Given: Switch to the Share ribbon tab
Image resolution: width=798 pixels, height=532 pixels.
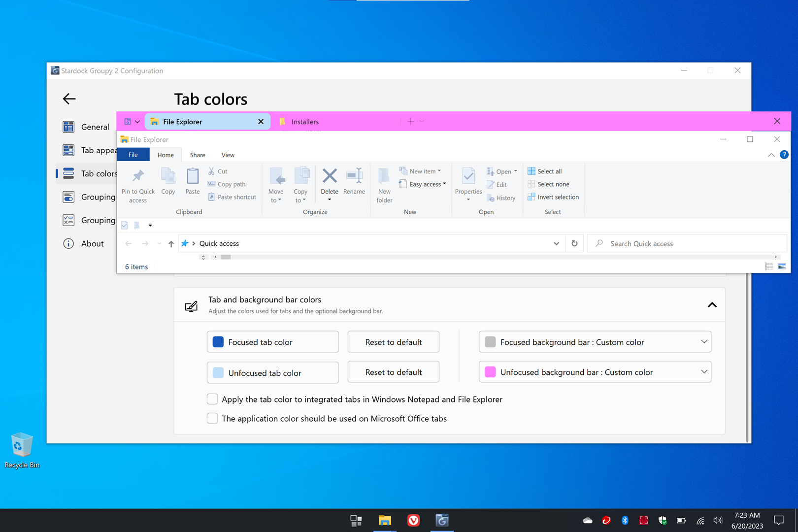Looking at the screenshot, I should [x=198, y=155].
